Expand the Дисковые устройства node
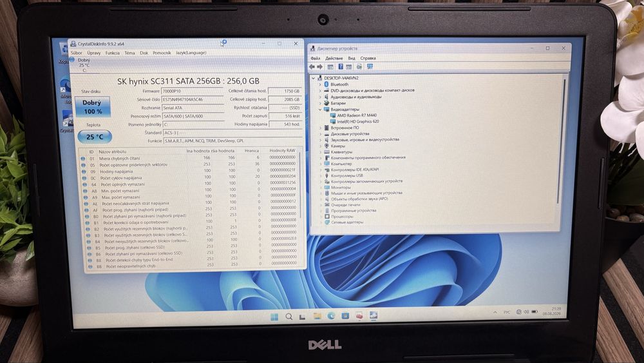 click(320, 134)
